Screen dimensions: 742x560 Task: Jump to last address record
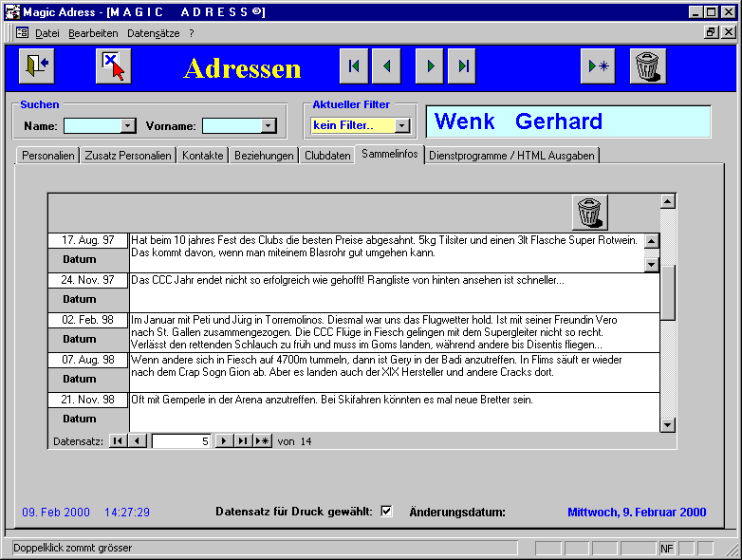tap(462, 66)
